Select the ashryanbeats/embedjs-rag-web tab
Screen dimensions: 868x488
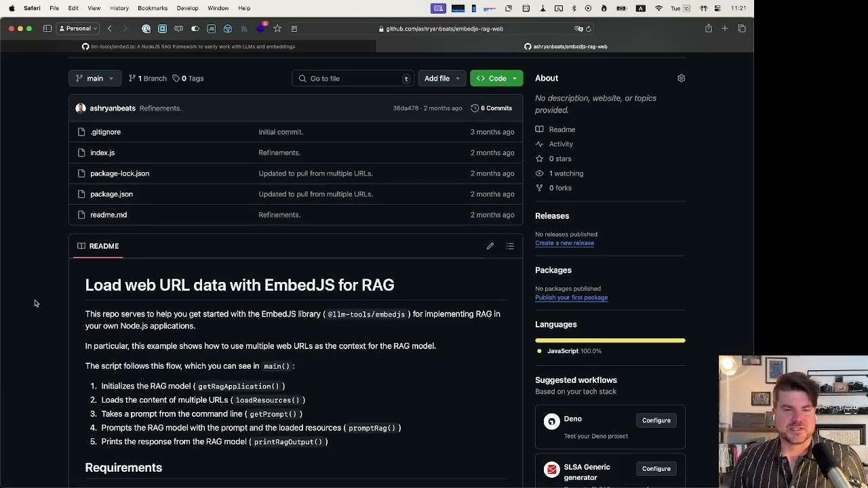click(x=566, y=47)
